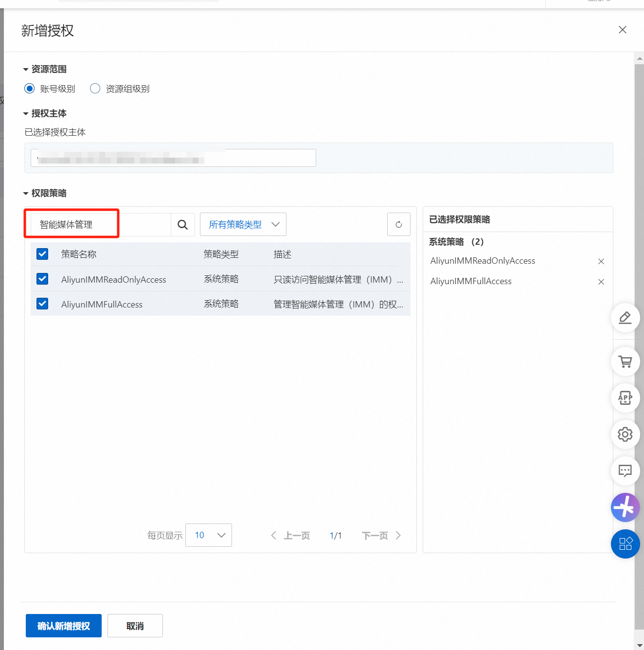Click description 只读访问智能媒体管理（IMM）
The width and height of the screenshot is (644, 650).
339,280
